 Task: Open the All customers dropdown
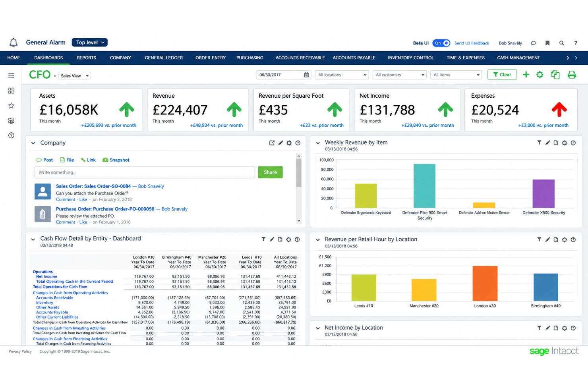[x=399, y=75]
